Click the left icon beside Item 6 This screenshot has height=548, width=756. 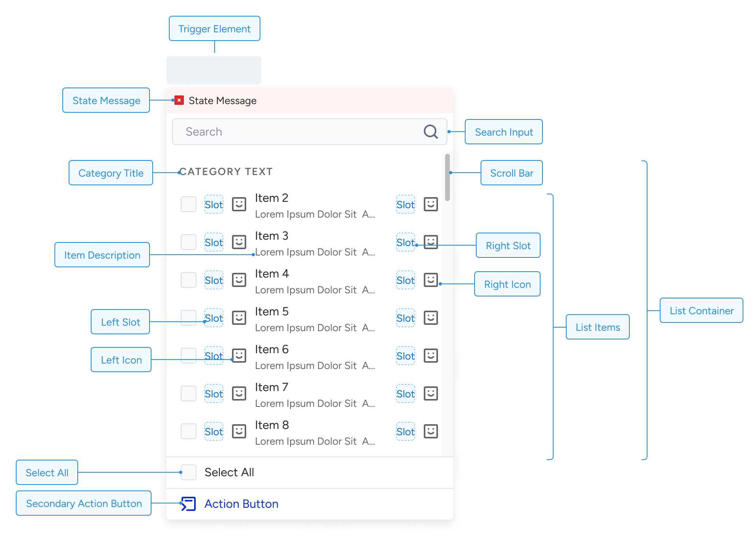tap(239, 355)
